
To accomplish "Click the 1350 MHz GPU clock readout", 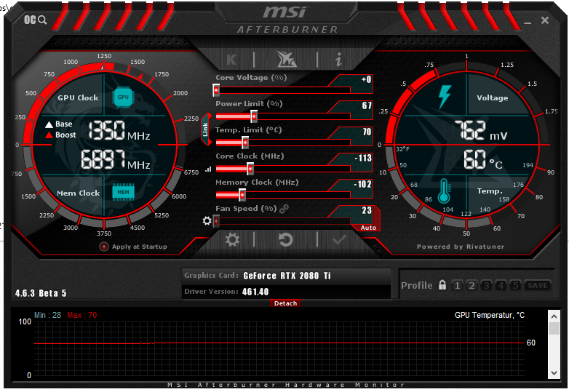I will pyautogui.click(x=119, y=131).
